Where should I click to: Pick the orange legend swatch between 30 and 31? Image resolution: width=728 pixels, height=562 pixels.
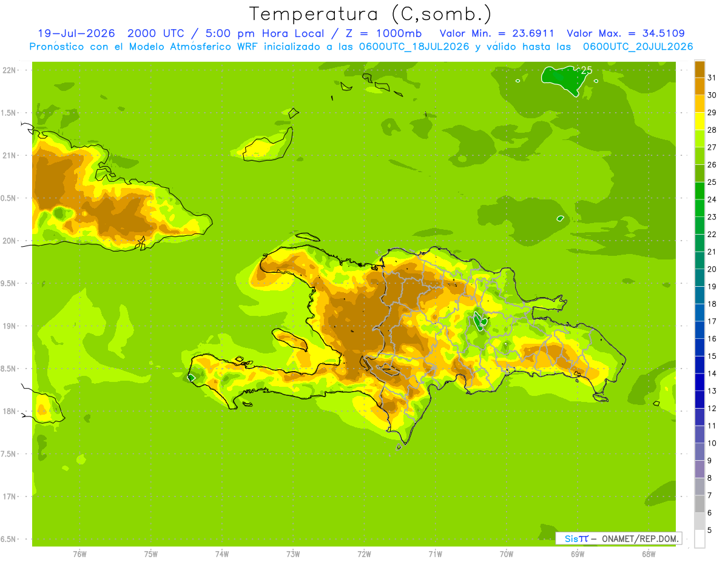[699, 86]
